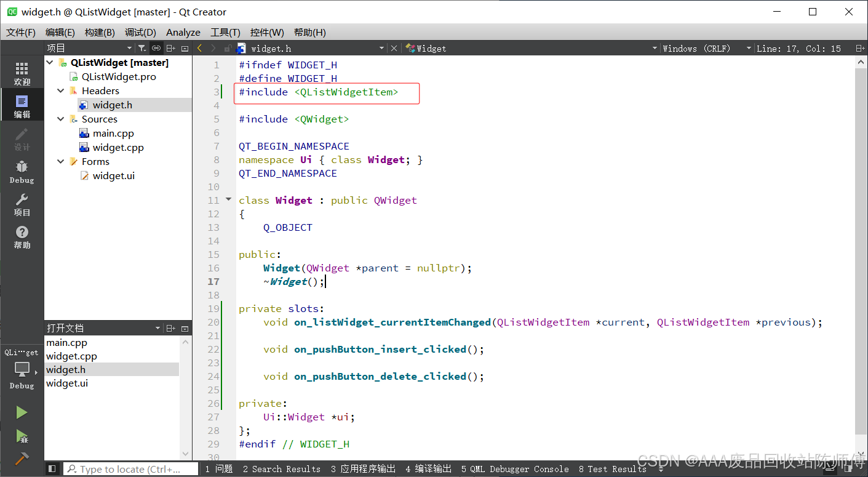Click the Type to locate search field
Viewport: 868px width, 477px height.
[130, 469]
